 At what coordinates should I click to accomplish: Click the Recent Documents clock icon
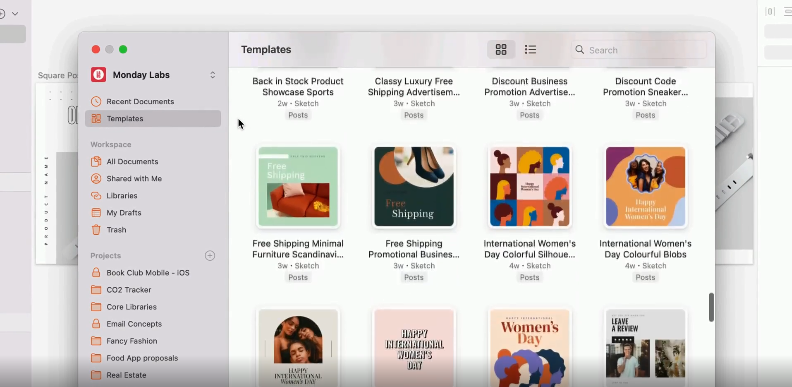click(x=96, y=102)
